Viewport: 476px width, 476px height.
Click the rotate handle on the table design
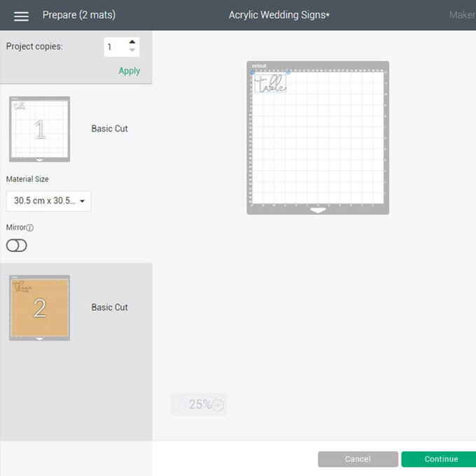click(287, 72)
